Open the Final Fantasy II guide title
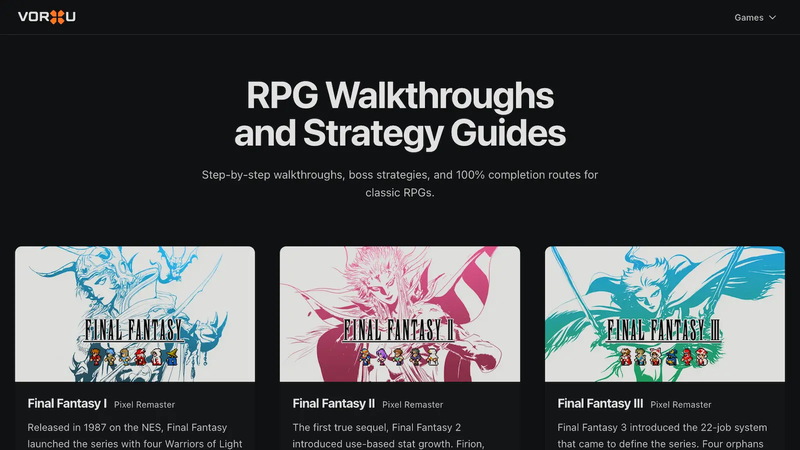Viewport: 800px width, 450px height. point(334,404)
